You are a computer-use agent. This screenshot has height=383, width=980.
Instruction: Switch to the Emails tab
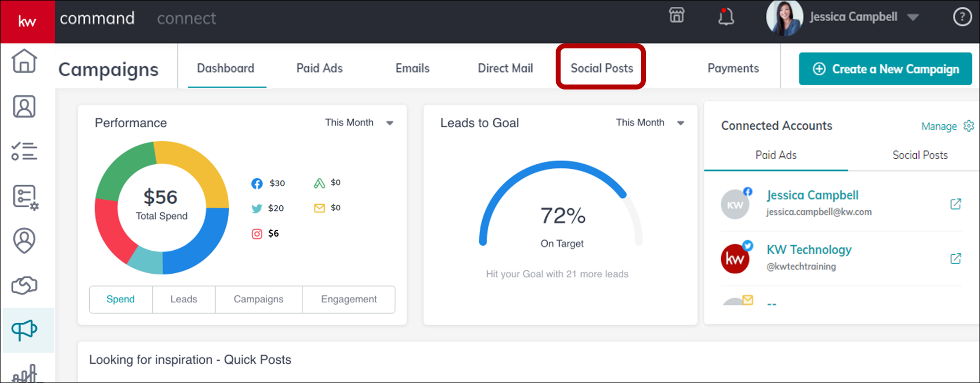(x=413, y=68)
